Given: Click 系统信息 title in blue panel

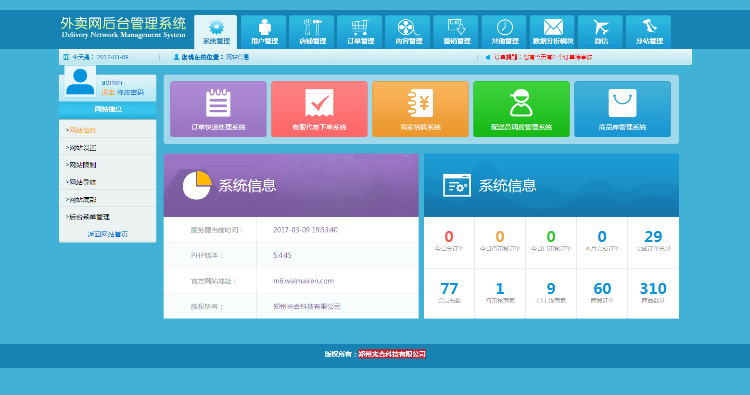Looking at the screenshot, I should [x=507, y=186].
